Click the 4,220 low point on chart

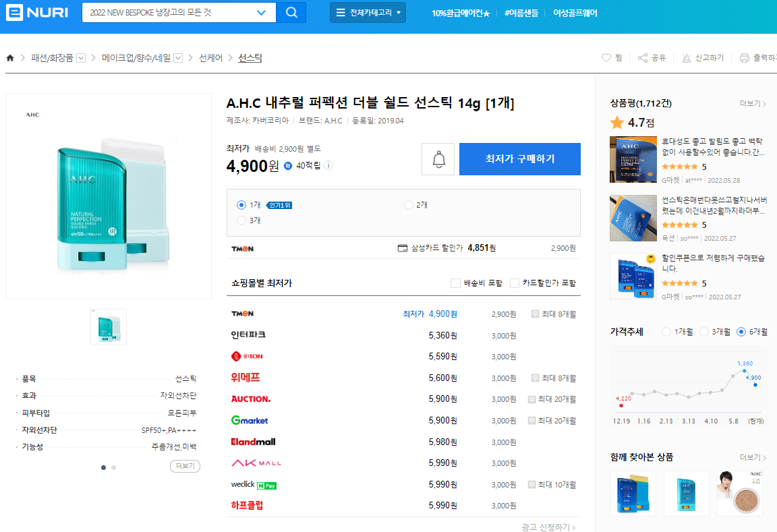621,406
